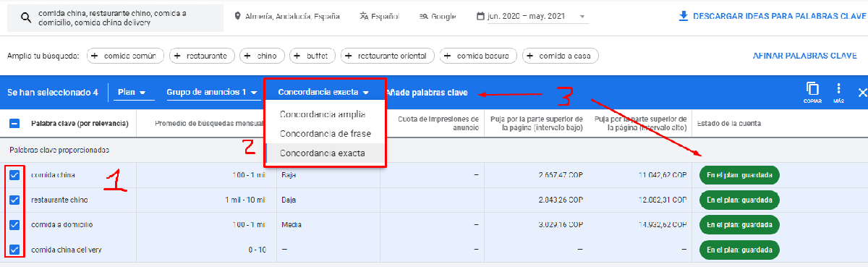Select 'Concordancia amplia' option
The image size is (868, 267).
(x=323, y=114)
